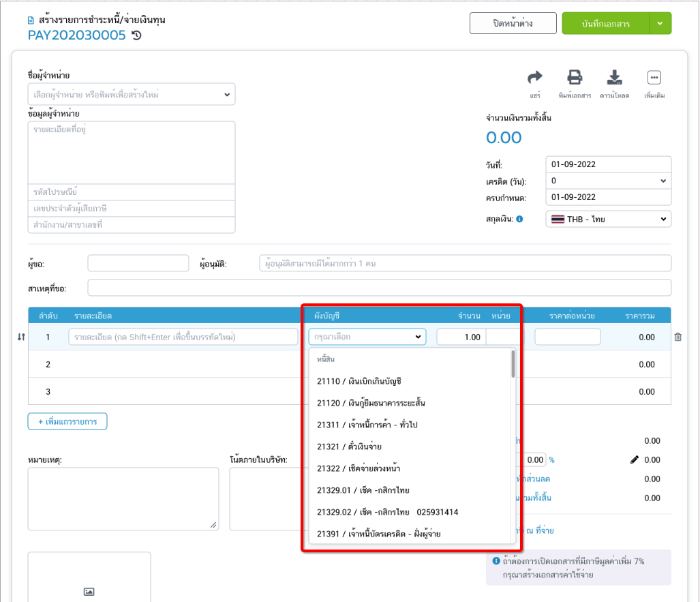Image resolution: width=700 pixels, height=602 pixels.
Task: Expand arrow beside green save document button
Action: coord(660,23)
